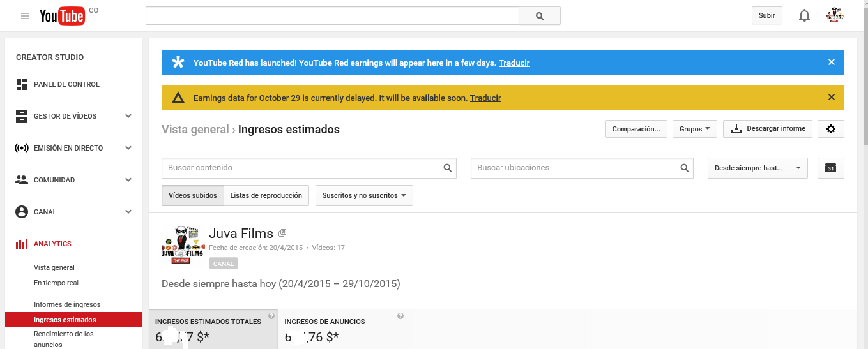
Task: Dismiss the YouTube Red blue banner
Action: 832,63
